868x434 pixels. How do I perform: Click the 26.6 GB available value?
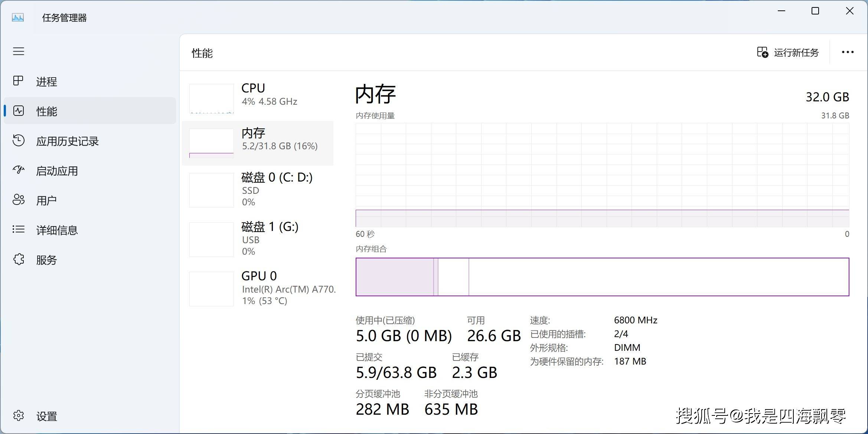494,336
